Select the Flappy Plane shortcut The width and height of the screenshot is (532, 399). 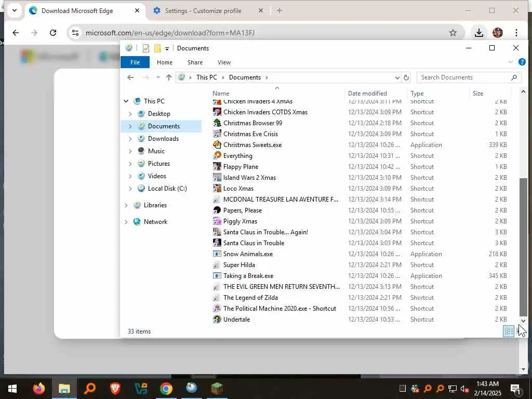[241, 167]
